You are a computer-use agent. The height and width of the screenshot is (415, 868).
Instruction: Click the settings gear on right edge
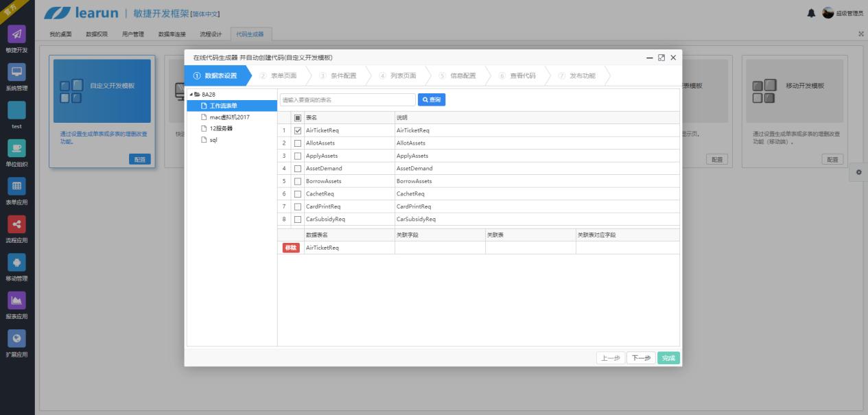(858, 172)
